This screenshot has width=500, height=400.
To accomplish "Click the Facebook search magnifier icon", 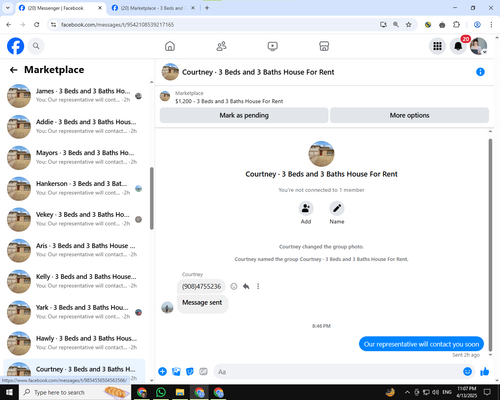I will point(36,46).
